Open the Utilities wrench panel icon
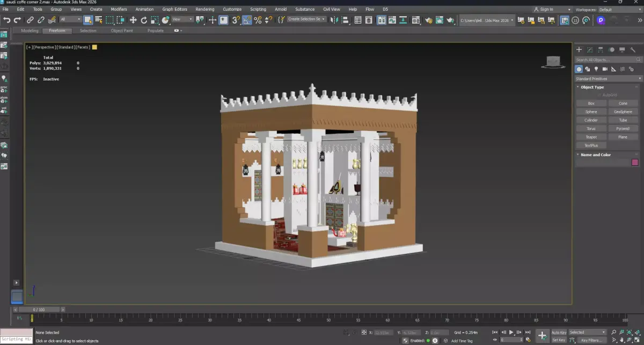644x345 pixels. click(633, 49)
